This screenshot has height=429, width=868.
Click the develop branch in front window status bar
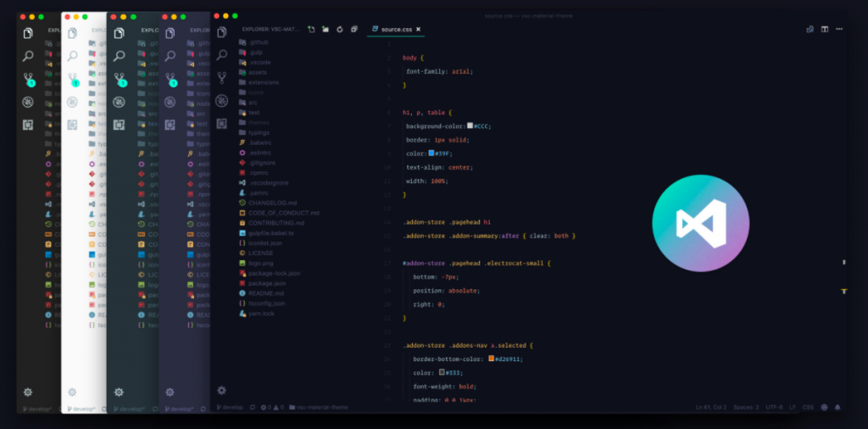point(230,408)
